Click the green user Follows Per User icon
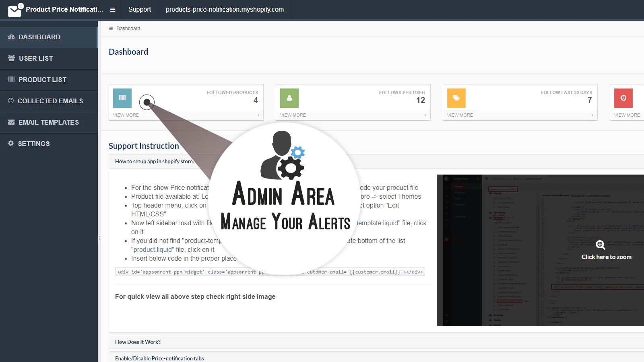 pos(289,98)
